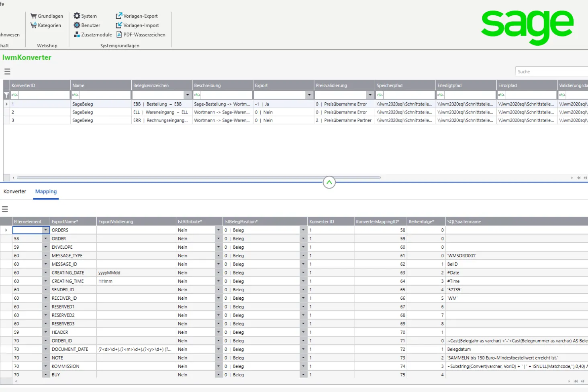The image size is (588, 392).
Task: Click the Vorlagen-Export icon
Action: click(119, 16)
